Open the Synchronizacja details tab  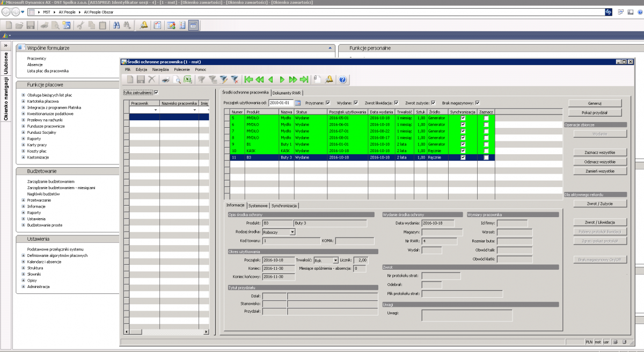click(284, 205)
